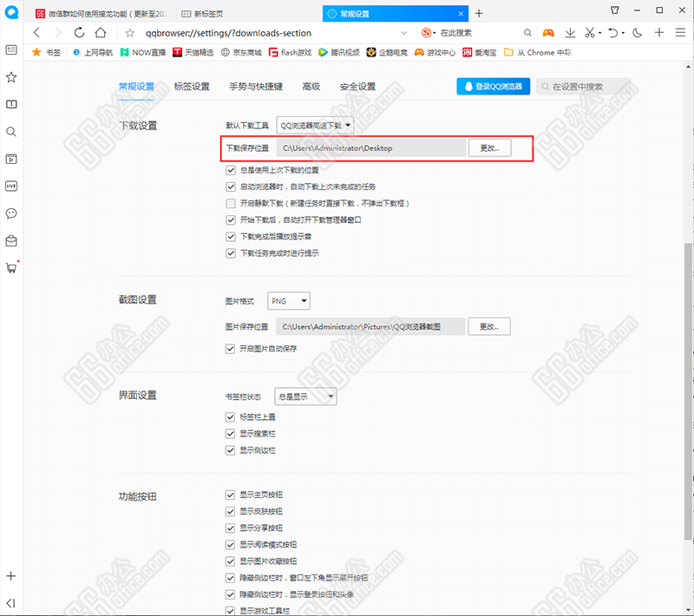The image size is (694, 616).
Task: Go to the home page icon
Action: (101, 33)
